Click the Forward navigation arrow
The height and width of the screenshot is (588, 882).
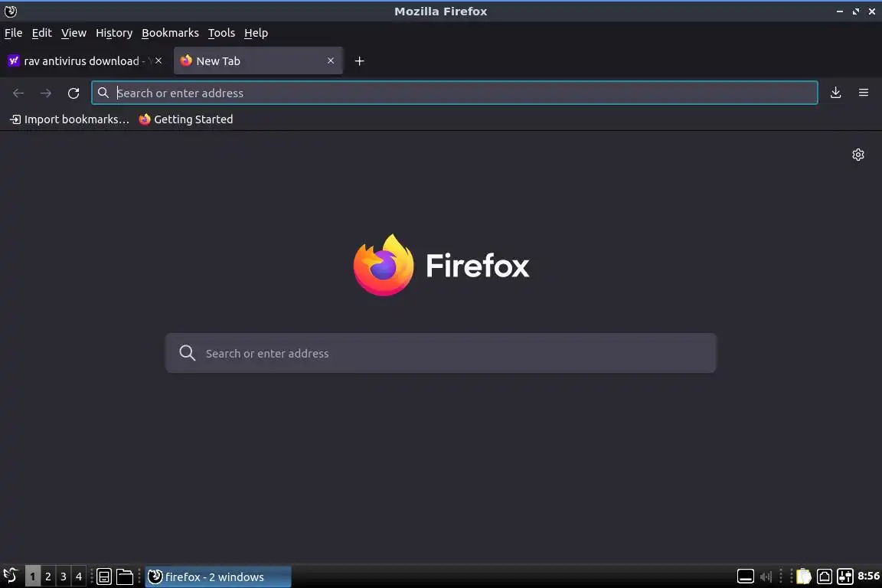pos(46,93)
